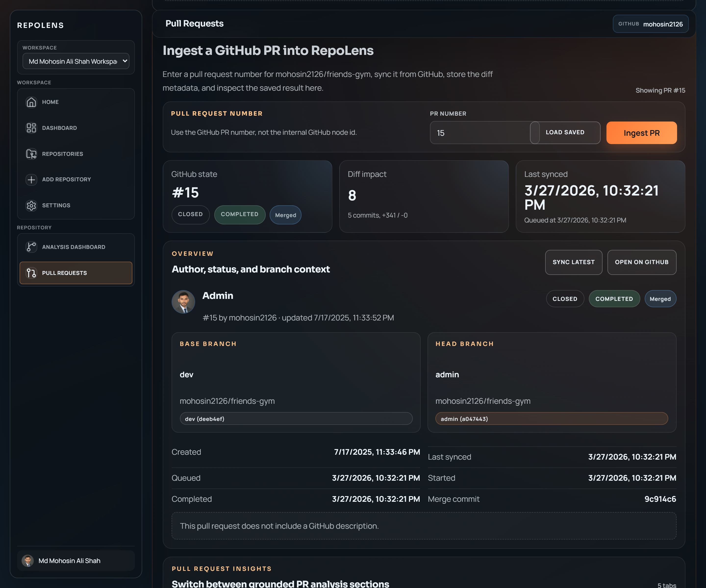Click Load Saved next to the PR number
This screenshot has width=706, height=588.
point(565,132)
